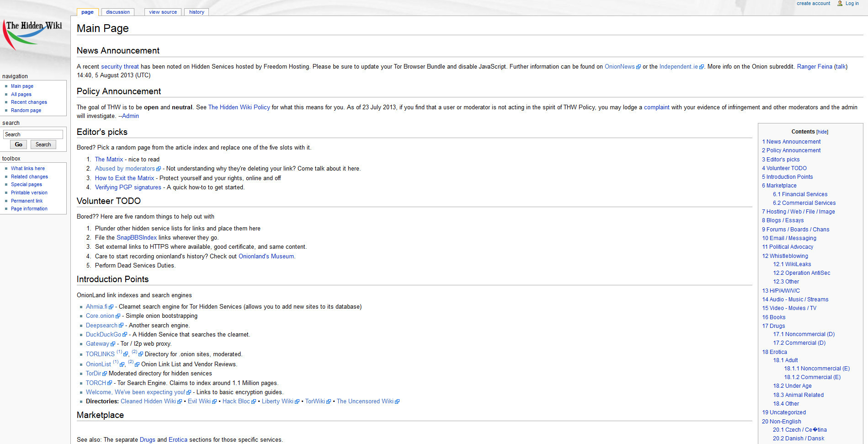868x444 pixels.
Task: Click The Hidden Wiki logo
Action: 32,35
